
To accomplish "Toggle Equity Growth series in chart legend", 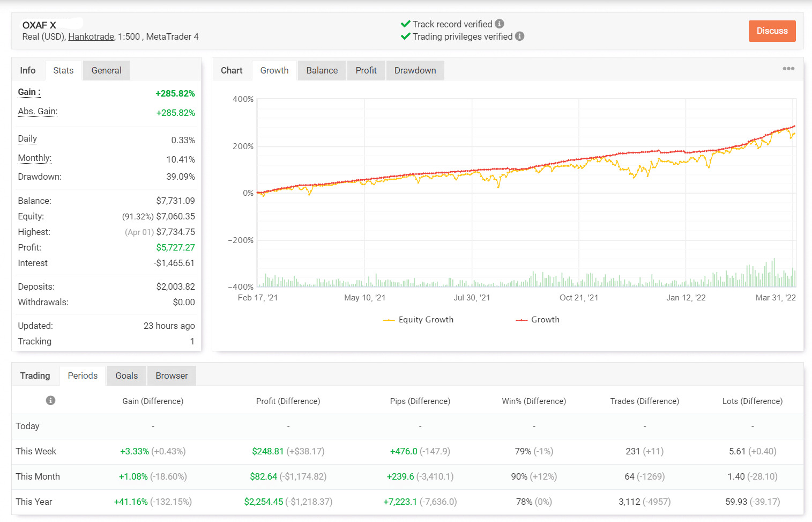I will [419, 320].
